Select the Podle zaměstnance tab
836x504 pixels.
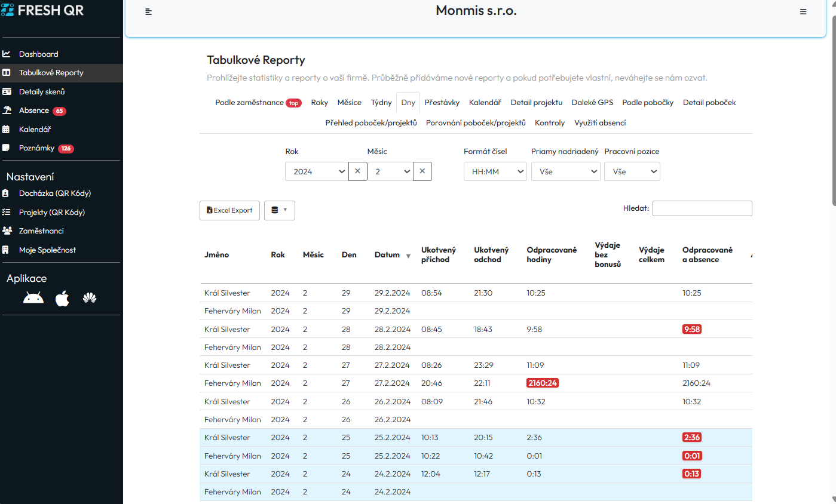click(250, 103)
